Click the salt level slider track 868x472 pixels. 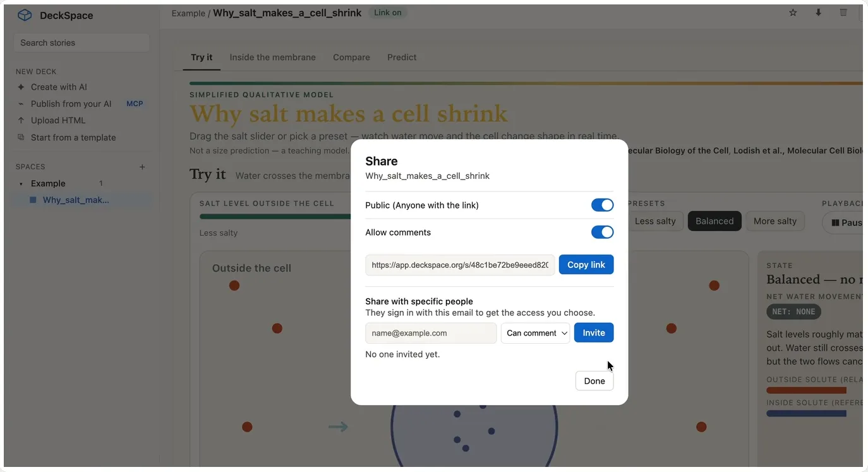pyautogui.click(x=275, y=217)
